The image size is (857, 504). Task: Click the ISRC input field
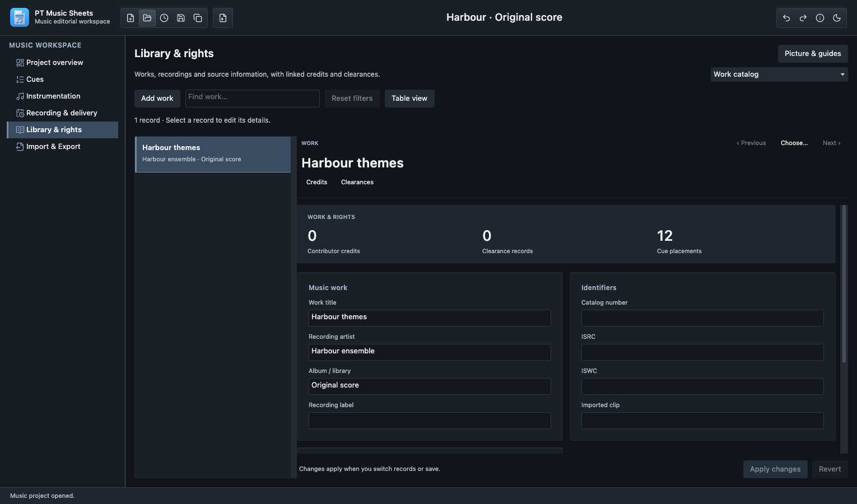[x=702, y=352]
